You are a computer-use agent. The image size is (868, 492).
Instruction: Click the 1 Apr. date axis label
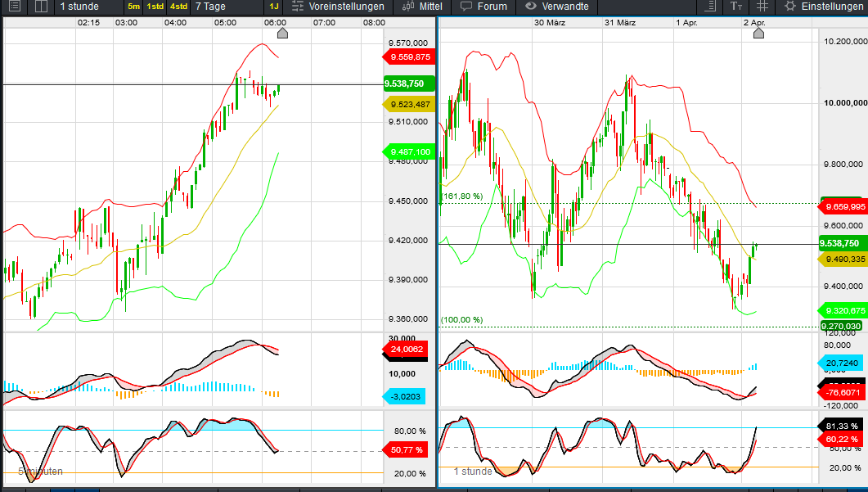point(687,23)
